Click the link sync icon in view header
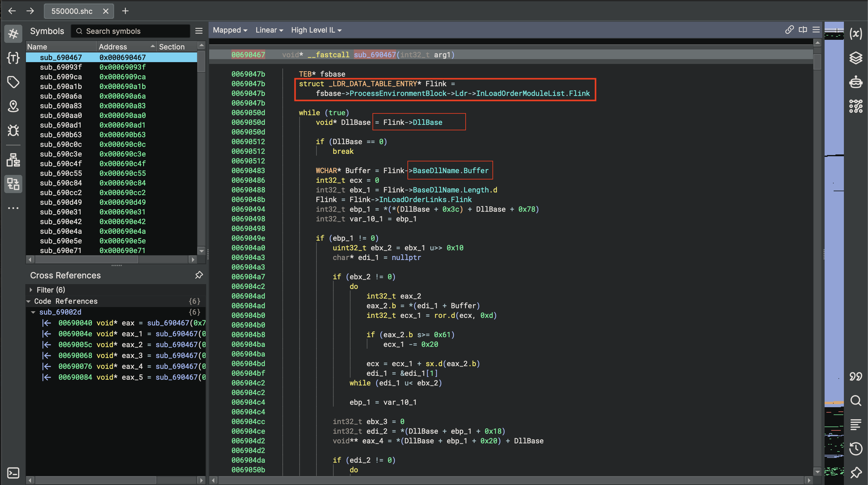868x485 pixels. [x=789, y=30]
